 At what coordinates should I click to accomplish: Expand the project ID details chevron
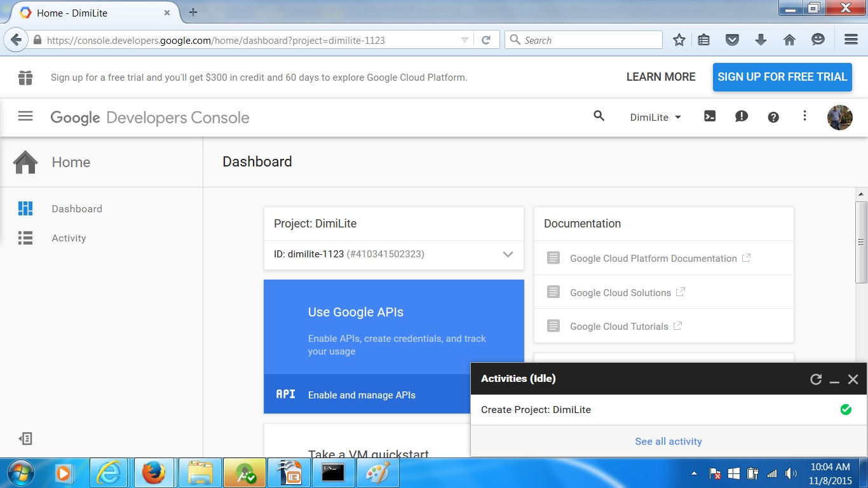click(508, 254)
